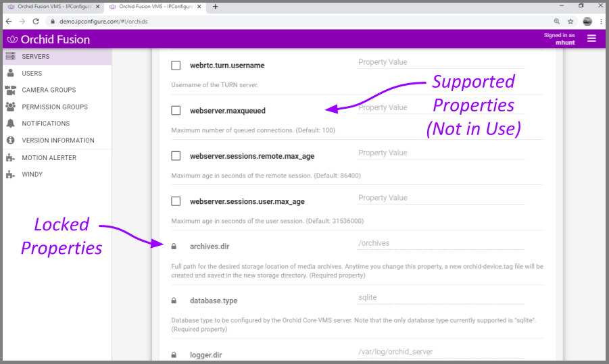Open Notifications in sidebar
The image size is (609, 364).
coord(57,124)
